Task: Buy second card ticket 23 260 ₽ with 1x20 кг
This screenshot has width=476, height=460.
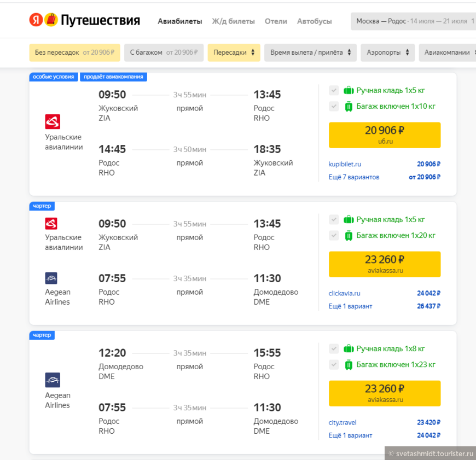Action: click(x=385, y=264)
